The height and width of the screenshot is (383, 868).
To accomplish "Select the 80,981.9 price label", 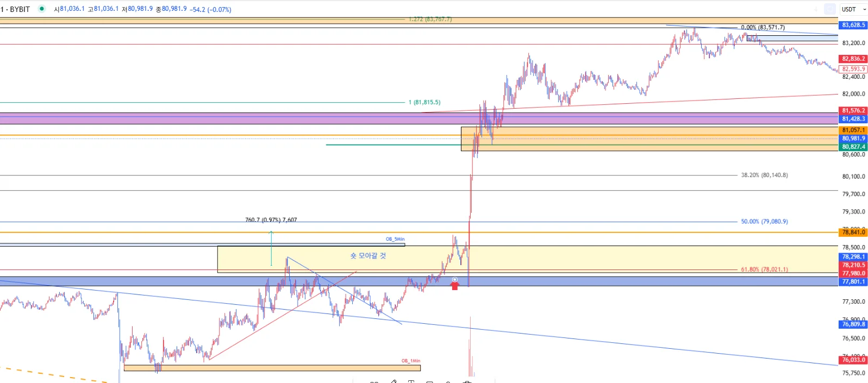I will (853, 139).
